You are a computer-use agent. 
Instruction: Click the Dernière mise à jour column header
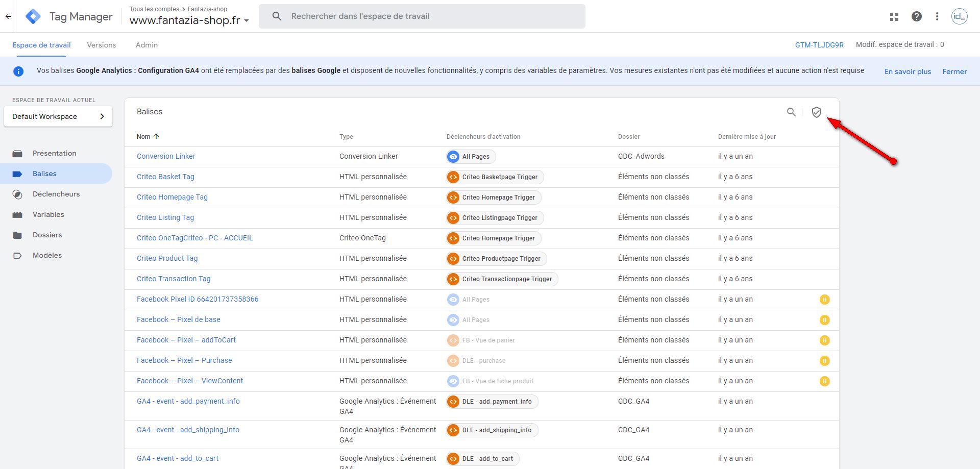(x=747, y=137)
